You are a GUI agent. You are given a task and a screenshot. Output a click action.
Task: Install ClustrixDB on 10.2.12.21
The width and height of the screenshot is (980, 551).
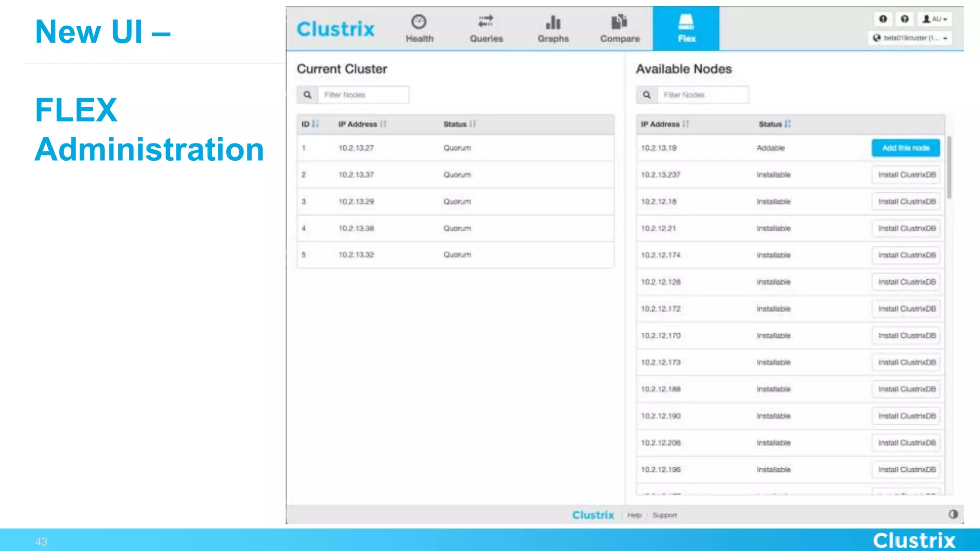905,228
